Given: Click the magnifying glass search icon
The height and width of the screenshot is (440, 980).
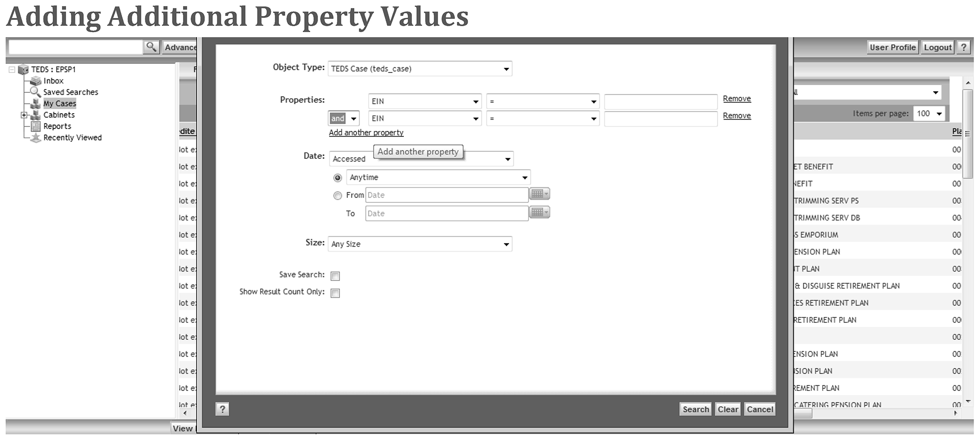Looking at the screenshot, I should pyautogui.click(x=151, y=47).
